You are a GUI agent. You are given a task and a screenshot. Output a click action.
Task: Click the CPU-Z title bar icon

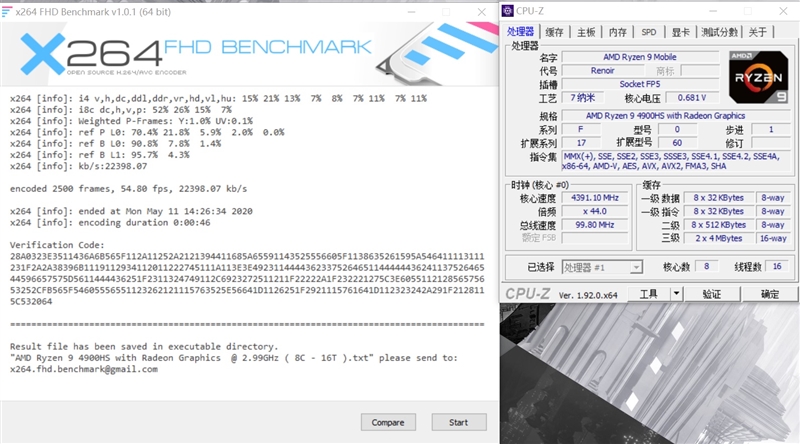508,11
